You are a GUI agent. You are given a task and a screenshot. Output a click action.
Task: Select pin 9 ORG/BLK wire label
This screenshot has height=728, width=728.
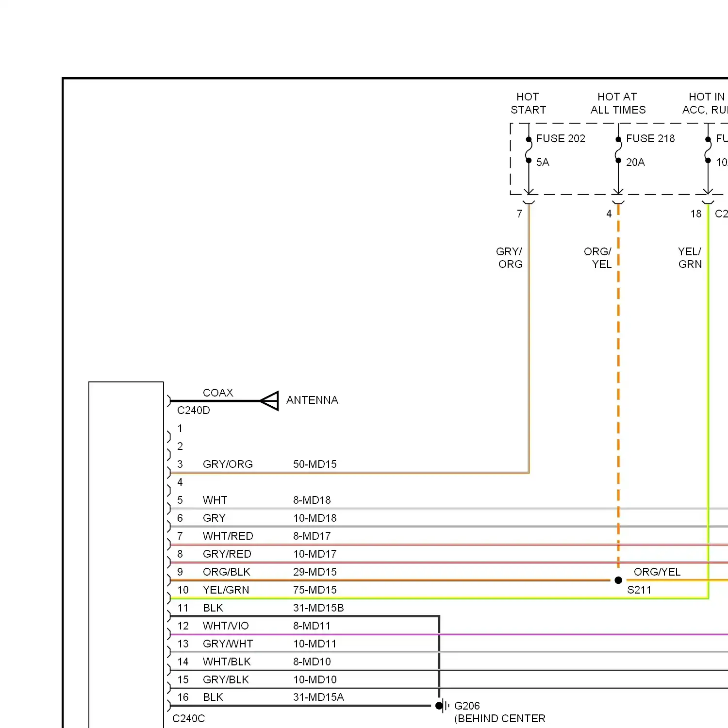tap(227, 572)
